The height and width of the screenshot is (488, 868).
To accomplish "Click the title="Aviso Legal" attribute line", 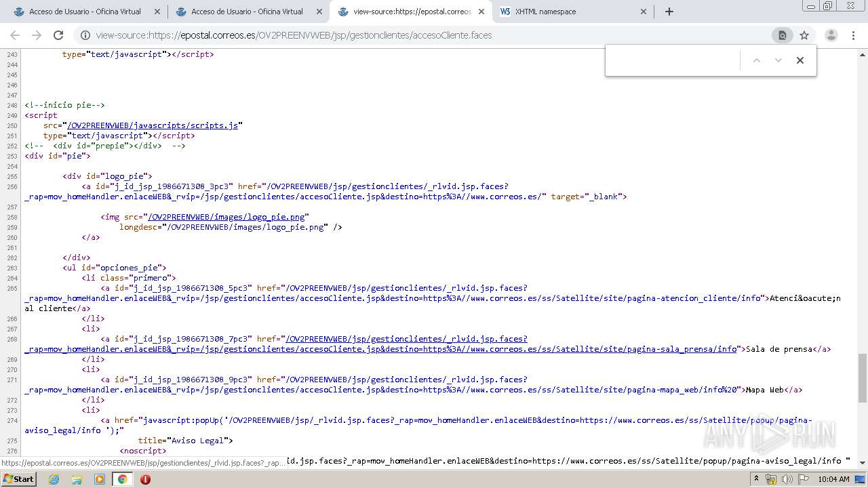I will point(185,441).
